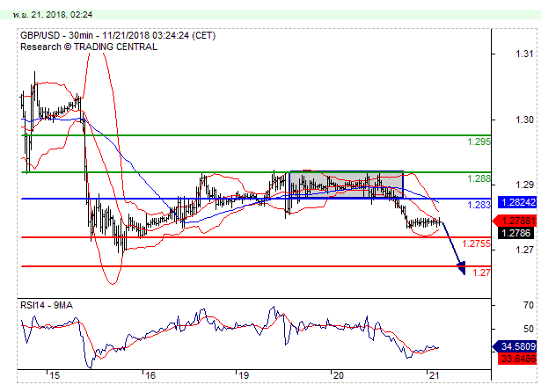Click the RSI axis label 70
Screen dimensions: 541x392
528,305
